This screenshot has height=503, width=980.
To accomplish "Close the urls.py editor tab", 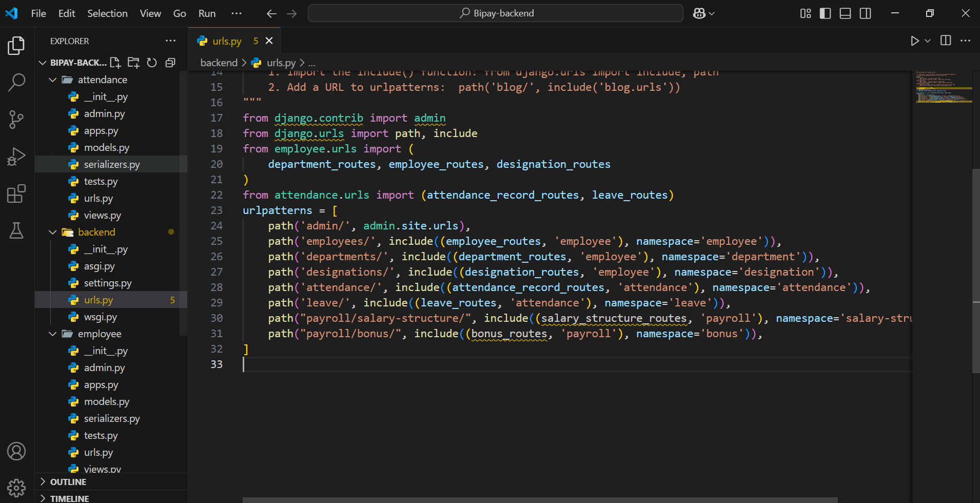I will tap(269, 41).
